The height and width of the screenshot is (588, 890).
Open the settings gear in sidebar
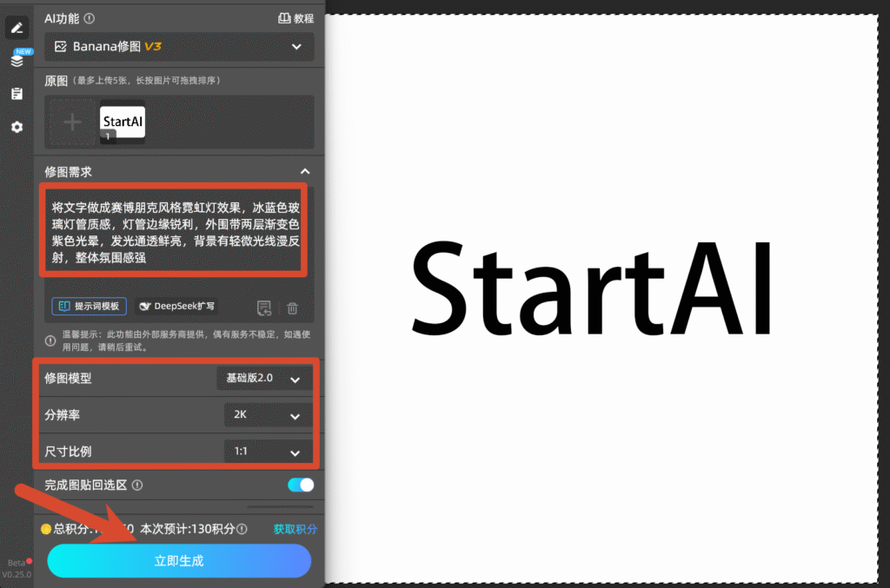point(17,127)
